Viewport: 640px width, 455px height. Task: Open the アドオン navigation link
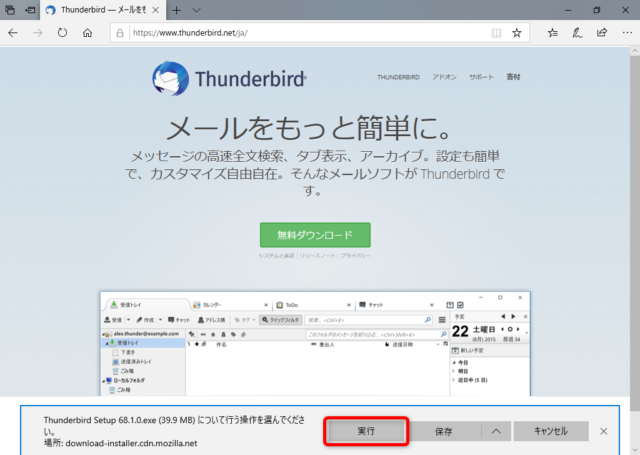point(444,77)
